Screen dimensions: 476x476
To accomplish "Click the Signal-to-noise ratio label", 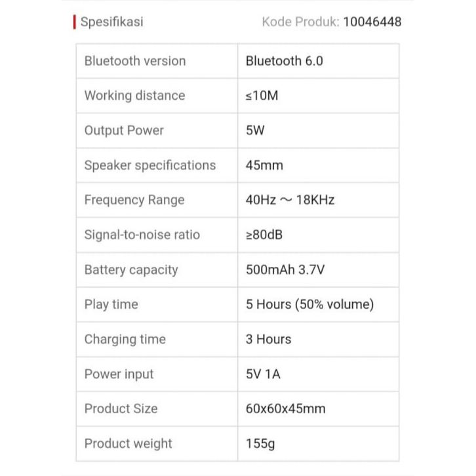I will tap(142, 235).
